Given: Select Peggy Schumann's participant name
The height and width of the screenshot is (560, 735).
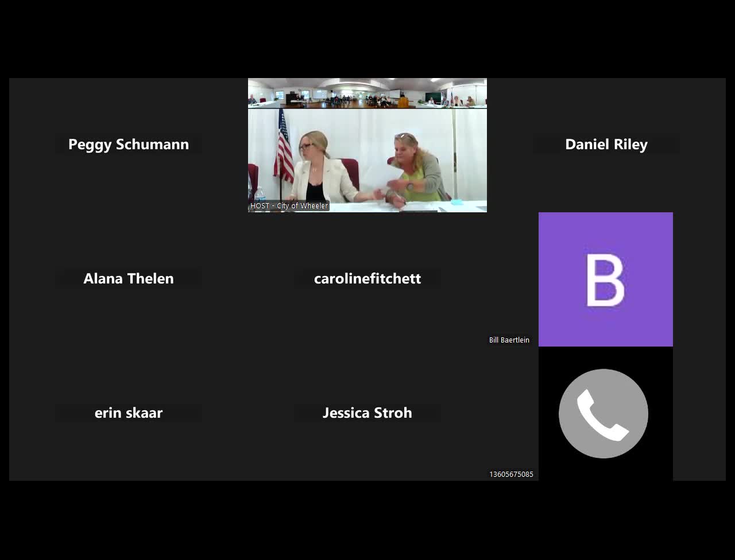Looking at the screenshot, I should 129,144.
